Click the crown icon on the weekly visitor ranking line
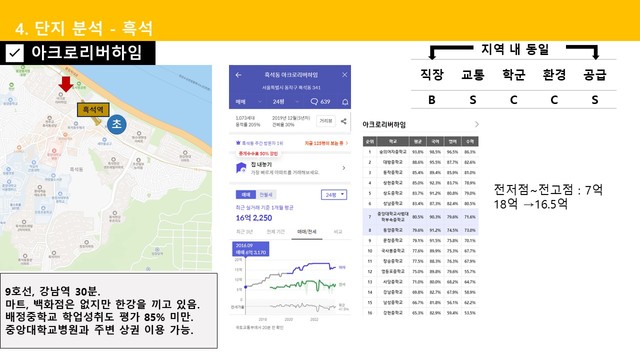 tap(238, 143)
